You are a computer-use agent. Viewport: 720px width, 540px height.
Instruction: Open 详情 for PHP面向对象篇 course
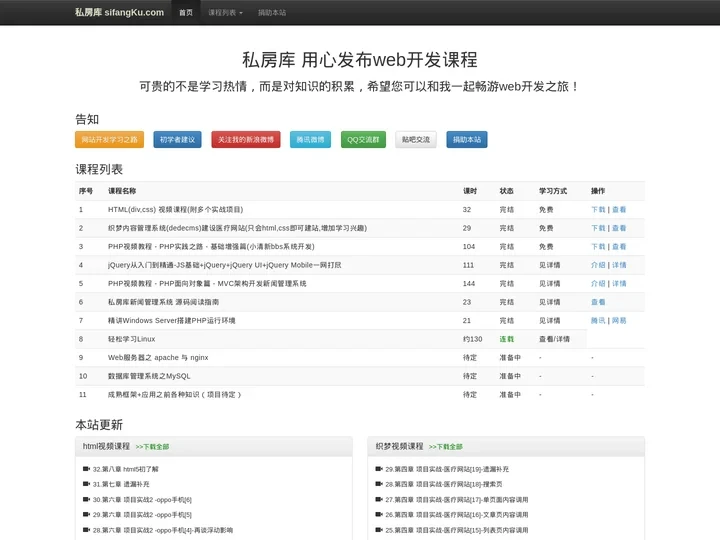click(x=619, y=283)
